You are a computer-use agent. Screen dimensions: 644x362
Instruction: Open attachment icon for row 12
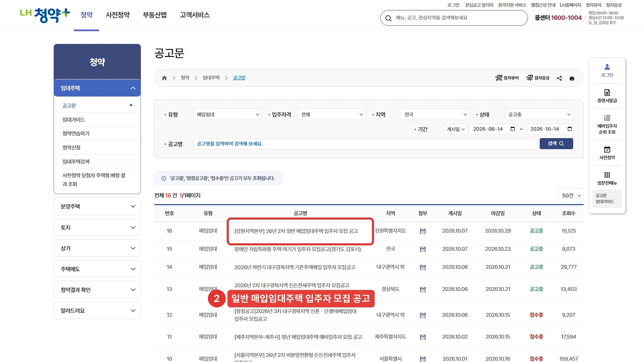[423, 315]
